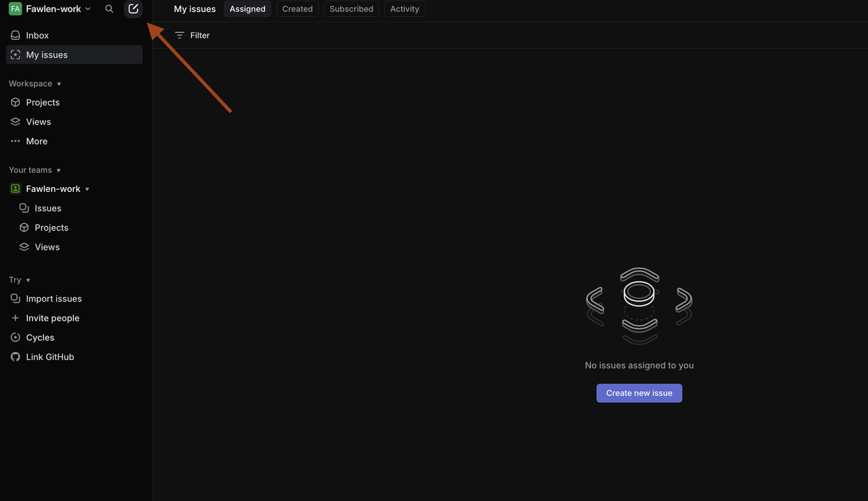Open workspace Projects link
Viewport: 868px width, 501px height.
[x=75, y=102]
